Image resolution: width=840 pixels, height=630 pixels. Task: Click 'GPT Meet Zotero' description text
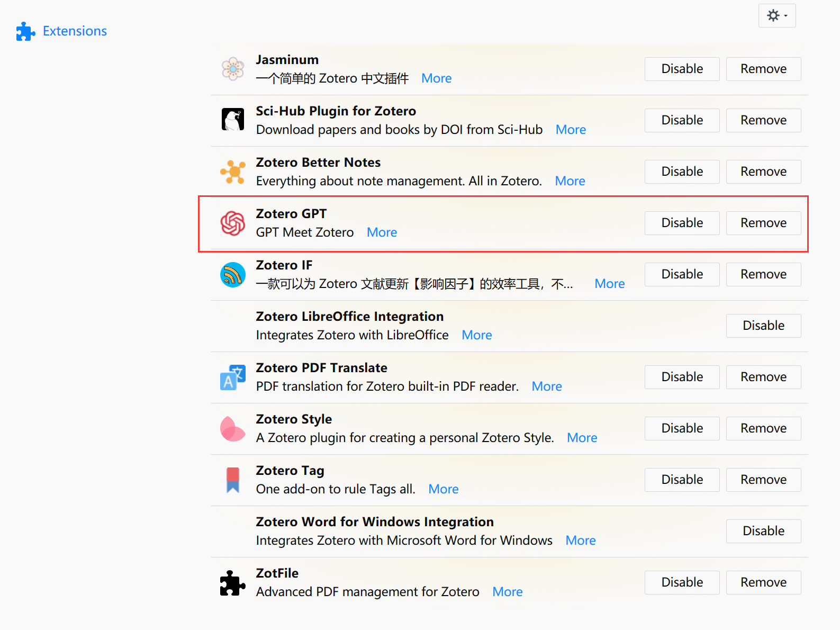coord(305,232)
